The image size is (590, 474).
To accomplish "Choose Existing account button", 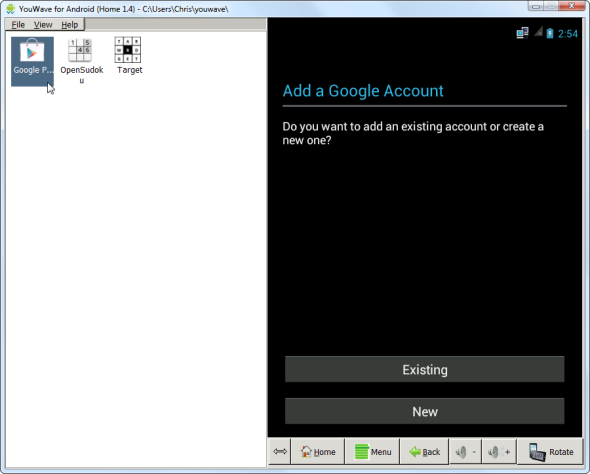I will click(424, 369).
